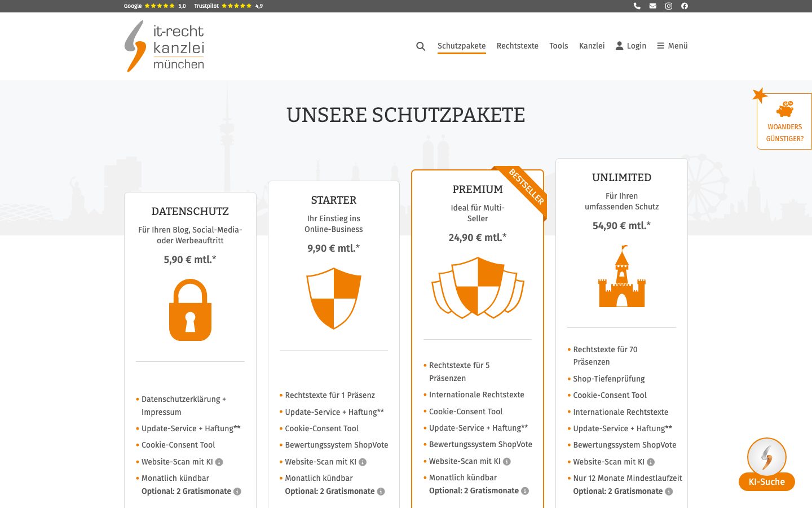The width and height of the screenshot is (812, 508).
Task: Click info icon beside Premium Website-Scan mit KI
Action: pos(507,462)
